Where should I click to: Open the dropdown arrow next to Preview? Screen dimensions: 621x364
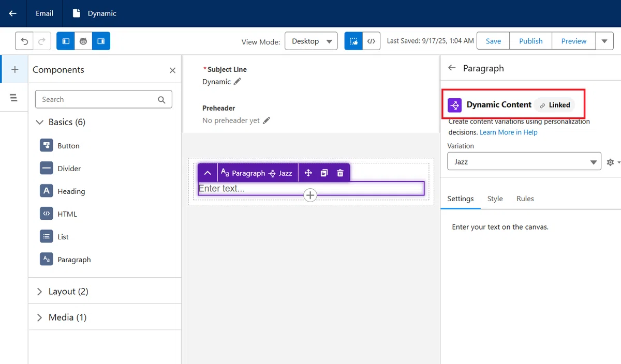pyautogui.click(x=604, y=41)
